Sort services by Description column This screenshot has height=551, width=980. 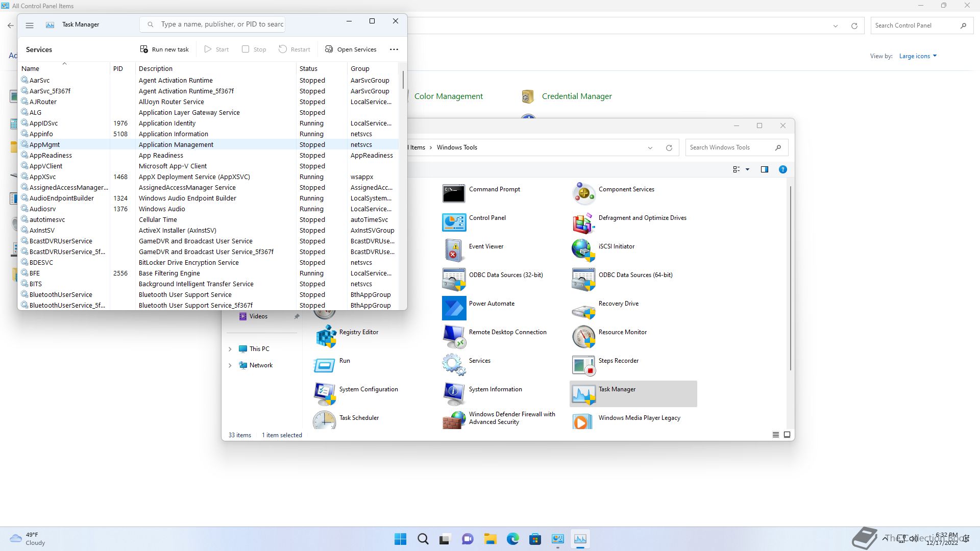tap(215, 68)
